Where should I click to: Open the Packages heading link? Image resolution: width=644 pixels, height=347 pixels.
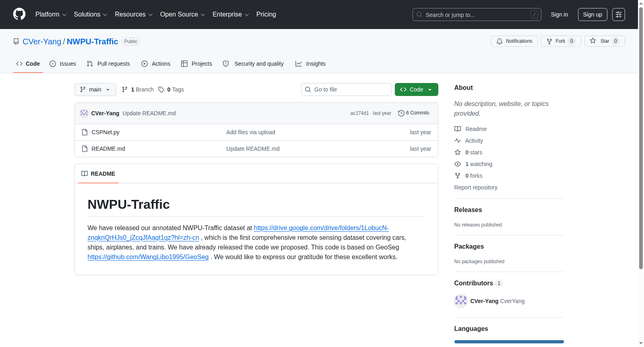(x=469, y=247)
